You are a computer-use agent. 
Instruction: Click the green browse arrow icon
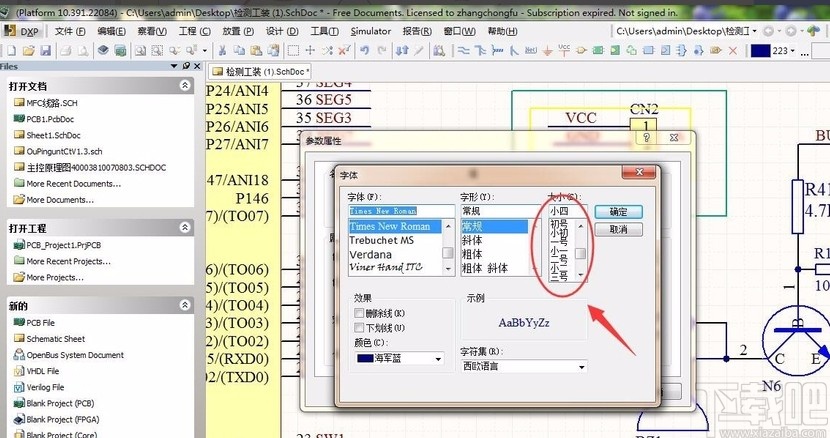(814, 31)
